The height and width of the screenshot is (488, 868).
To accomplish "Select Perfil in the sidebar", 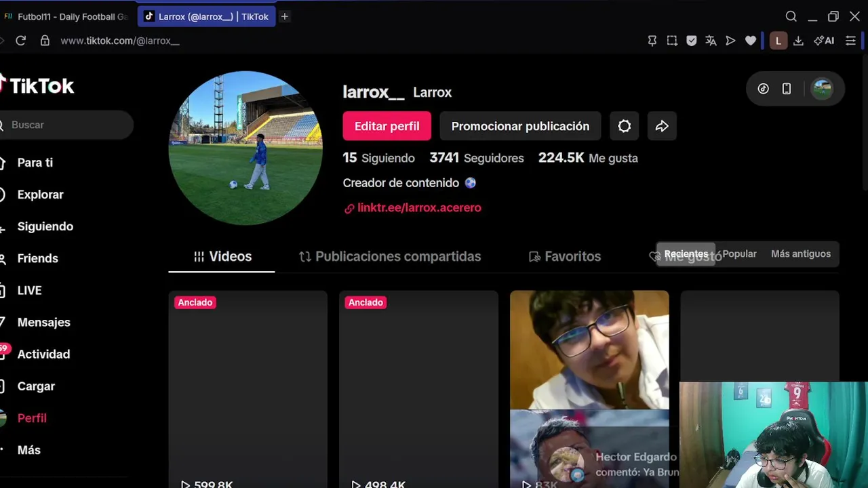I will click(32, 418).
